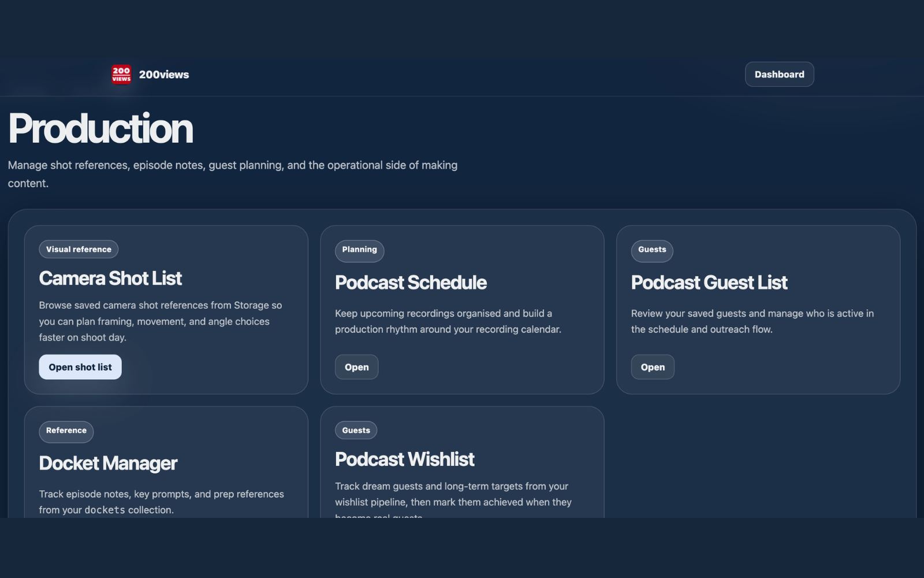
Task: Click the Camera Shot List description text
Action: coord(161,321)
